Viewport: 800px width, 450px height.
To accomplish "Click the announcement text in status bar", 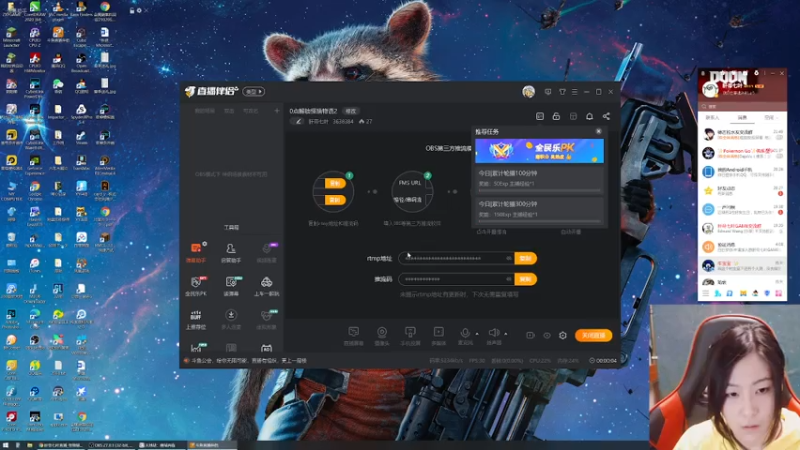I will click(249, 361).
